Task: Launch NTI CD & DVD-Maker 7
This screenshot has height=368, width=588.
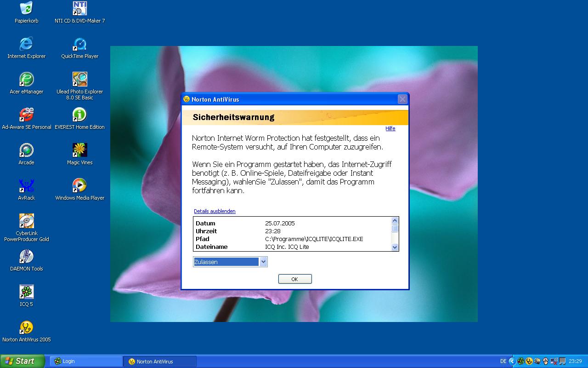Action: [79, 9]
